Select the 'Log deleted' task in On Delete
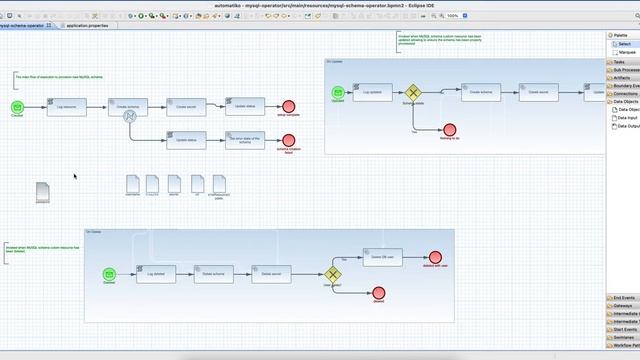Image resolution: width=640 pixels, height=360 pixels. click(156, 274)
